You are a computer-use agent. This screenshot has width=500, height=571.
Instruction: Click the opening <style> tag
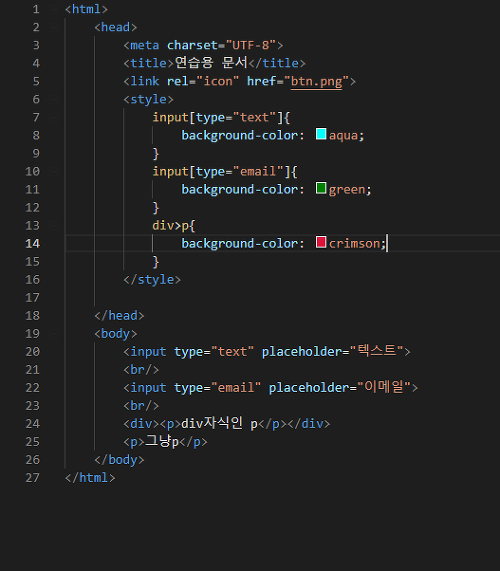coord(148,99)
